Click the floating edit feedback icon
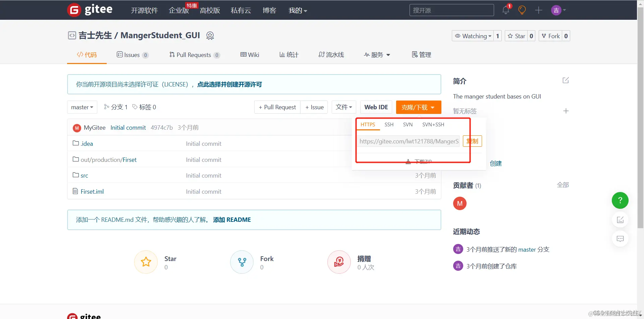Screen dimensions: 644x319 [620, 220]
